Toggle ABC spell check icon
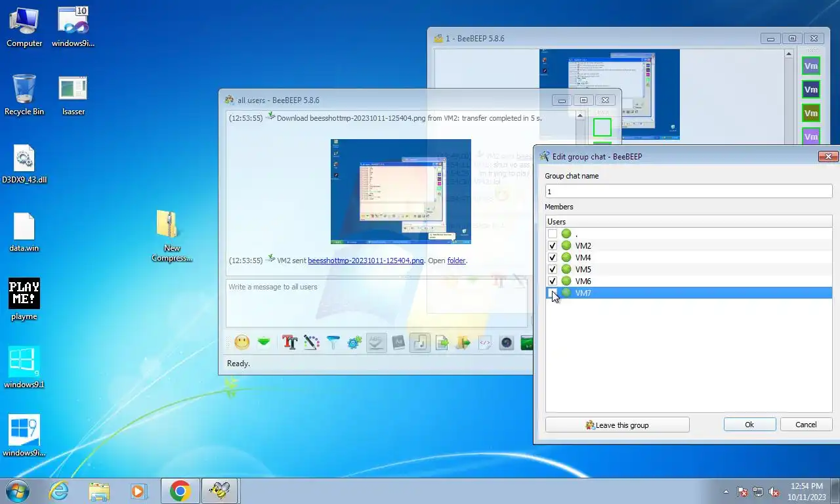The image size is (840, 504). 376,342
